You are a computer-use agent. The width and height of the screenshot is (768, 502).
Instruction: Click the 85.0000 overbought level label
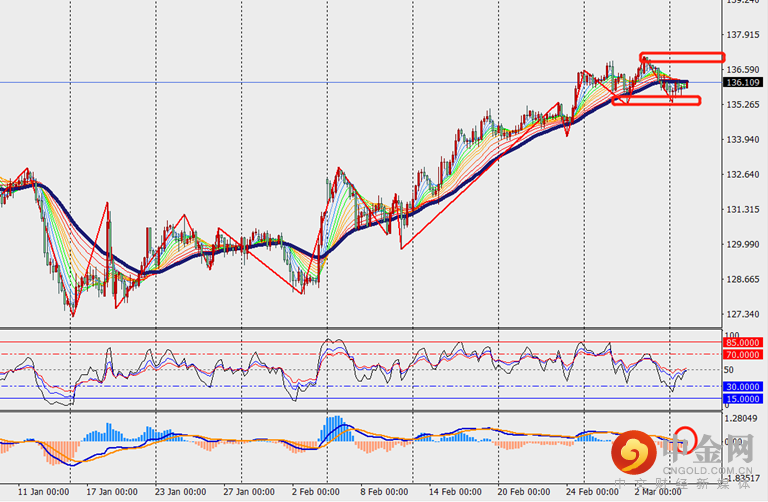pos(745,343)
